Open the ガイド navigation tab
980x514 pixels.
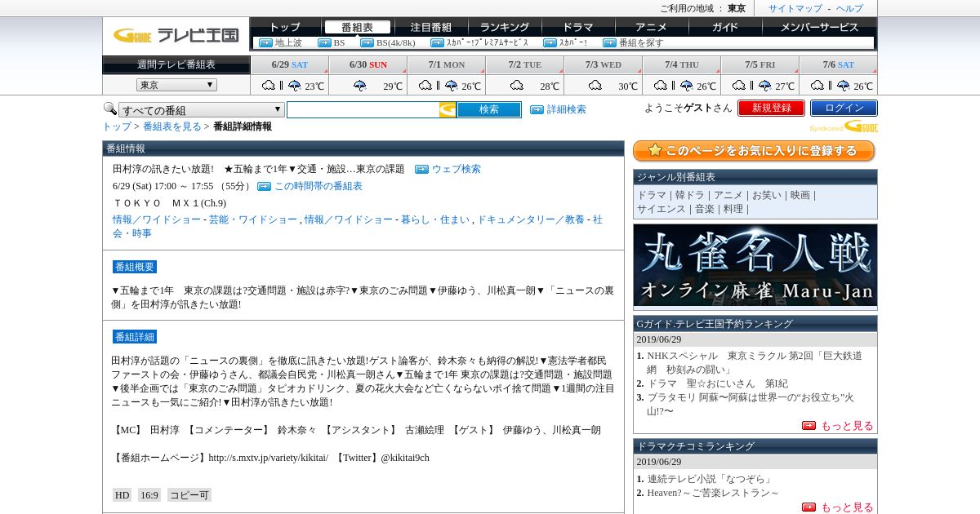(724, 27)
